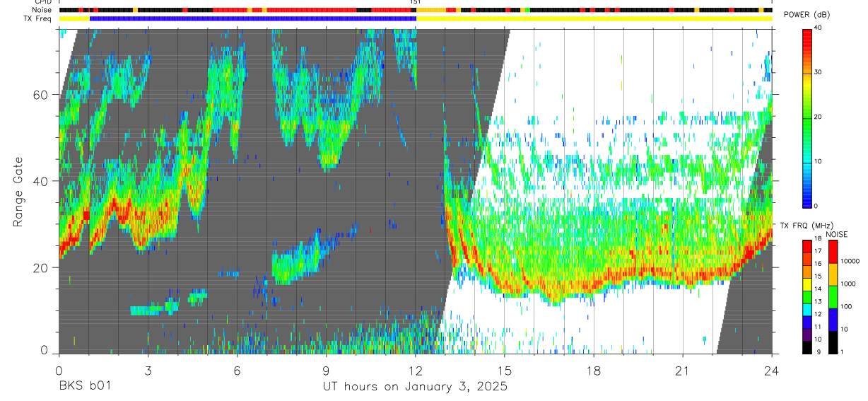Select the '100' label on the NOISE legend
The height and width of the screenshot is (401, 868).
point(847,307)
